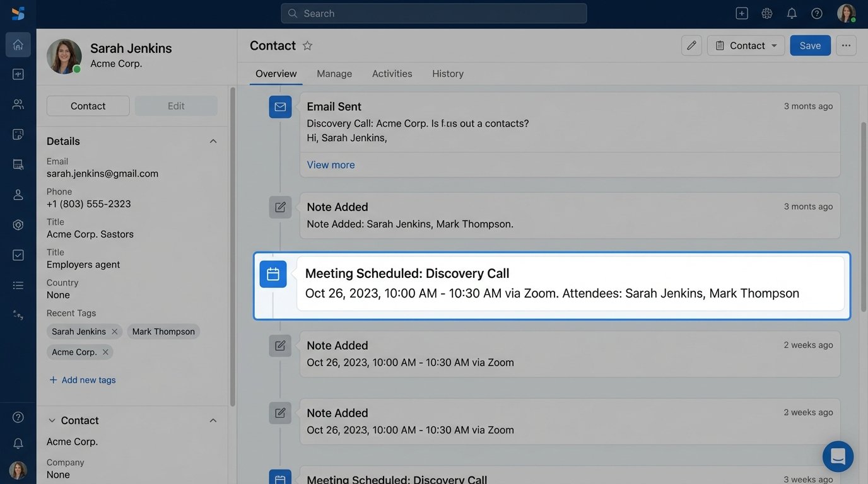Select the Contacts people icon in the sidebar
Image resolution: width=868 pixels, height=484 pixels.
click(x=18, y=103)
